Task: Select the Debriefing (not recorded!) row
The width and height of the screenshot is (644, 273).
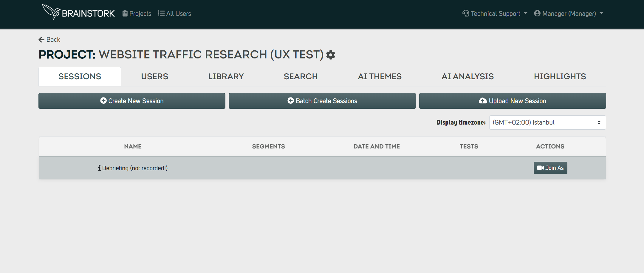Action: 322,168
